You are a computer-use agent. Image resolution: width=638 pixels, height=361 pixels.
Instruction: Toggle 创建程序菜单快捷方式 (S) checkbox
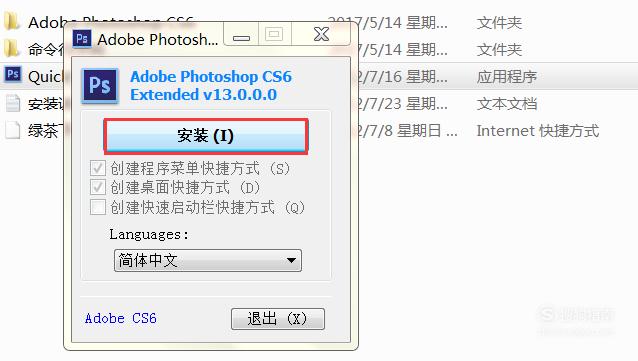pos(98,168)
